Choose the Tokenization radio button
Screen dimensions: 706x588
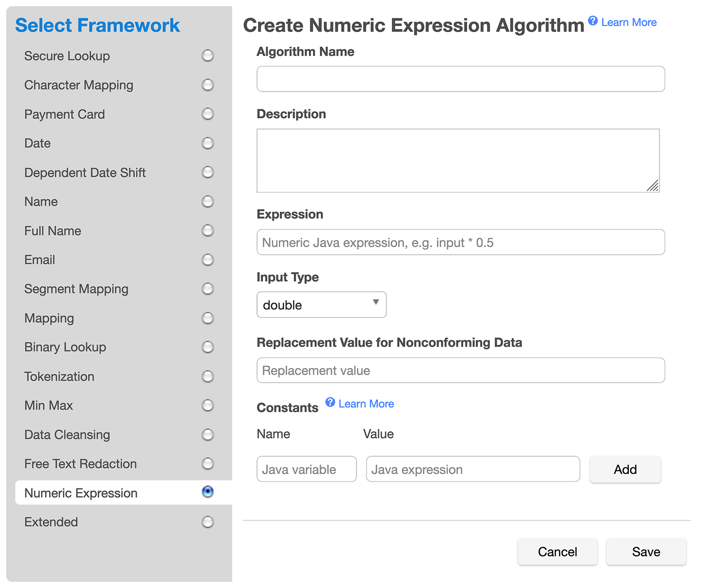(x=207, y=376)
